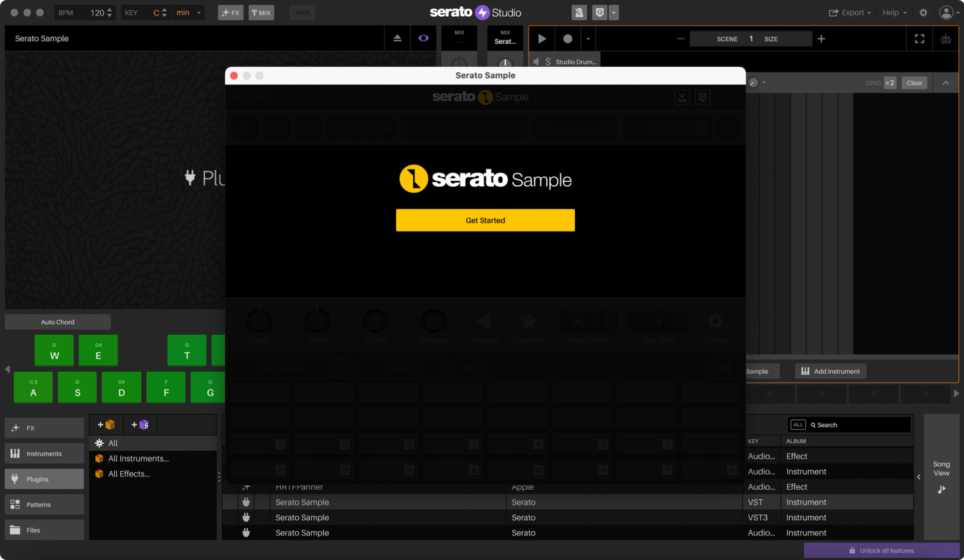Click the Search field in the browser panel
Screen dimensions: 964x560
(851, 424)
